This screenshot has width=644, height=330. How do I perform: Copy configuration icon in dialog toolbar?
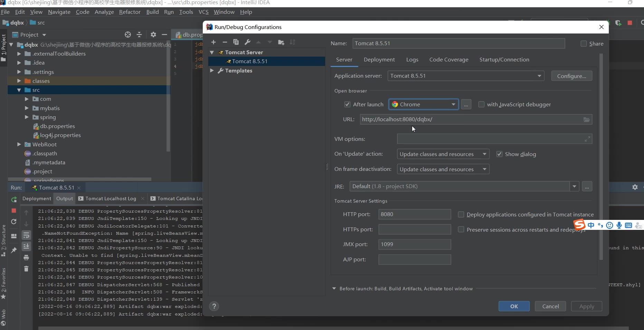pos(236,42)
